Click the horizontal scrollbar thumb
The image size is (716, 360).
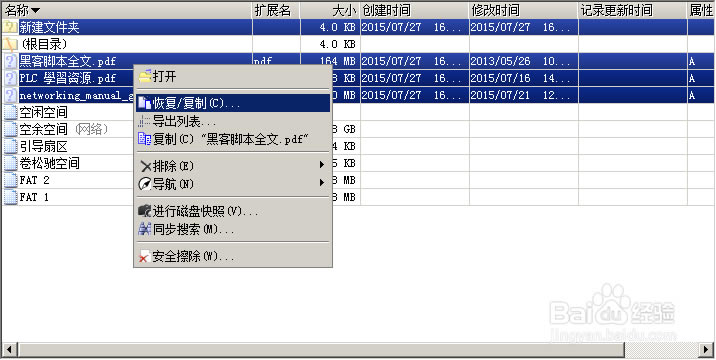(321, 350)
